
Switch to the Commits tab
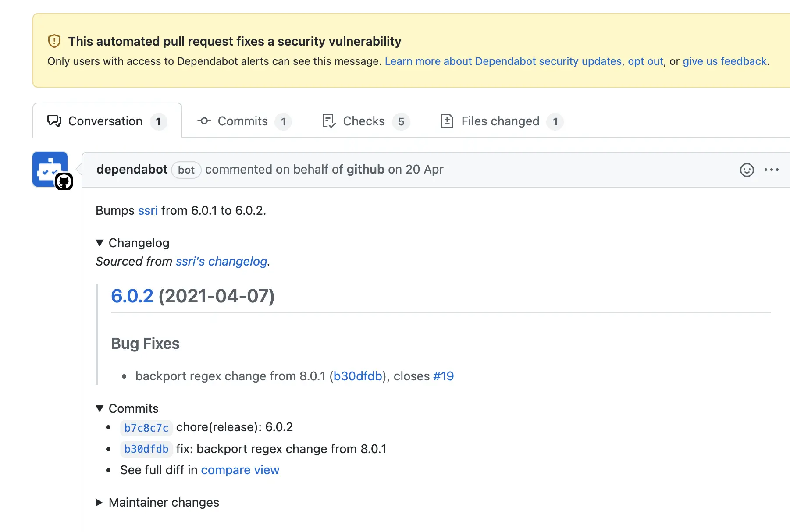click(x=244, y=121)
